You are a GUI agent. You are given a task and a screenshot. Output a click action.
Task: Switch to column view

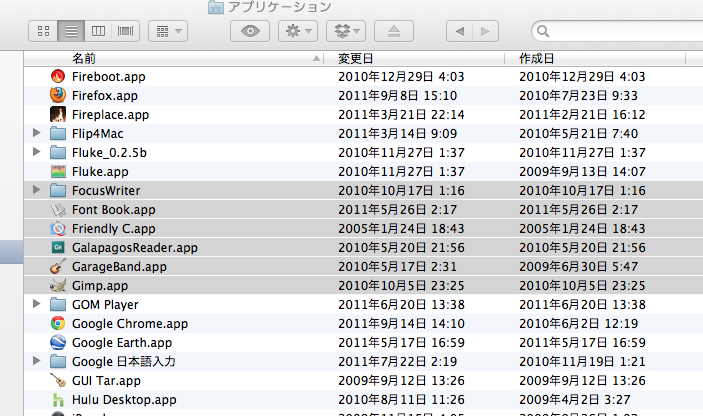[x=98, y=31]
